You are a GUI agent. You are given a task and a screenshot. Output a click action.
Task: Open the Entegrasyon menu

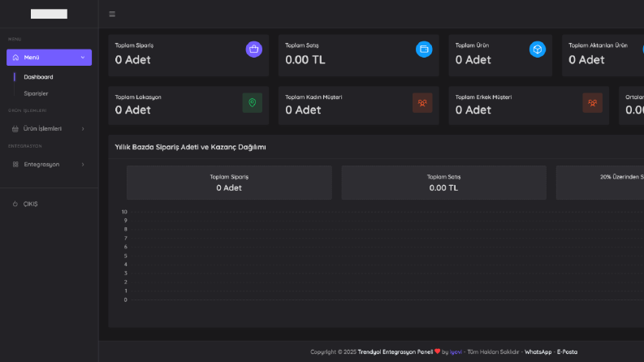coord(49,165)
